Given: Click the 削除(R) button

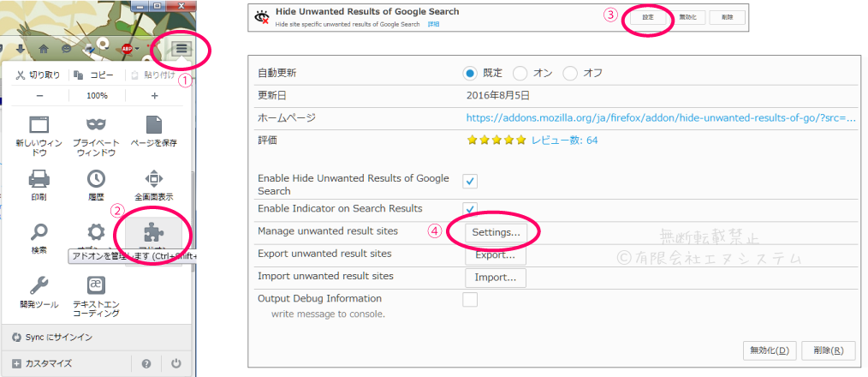Looking at the screenshot, I should click(x=829, y=350).
